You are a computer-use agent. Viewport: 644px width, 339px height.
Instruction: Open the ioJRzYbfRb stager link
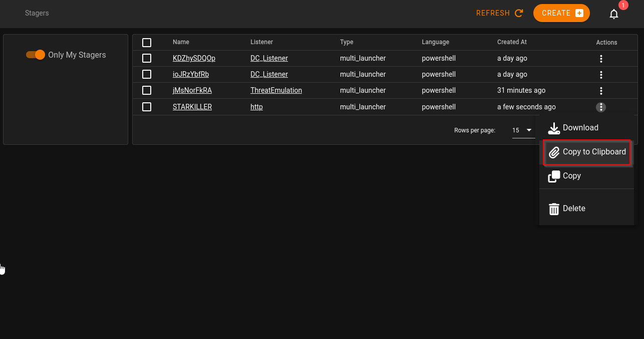pyautogui.click(x=191, y=74)
